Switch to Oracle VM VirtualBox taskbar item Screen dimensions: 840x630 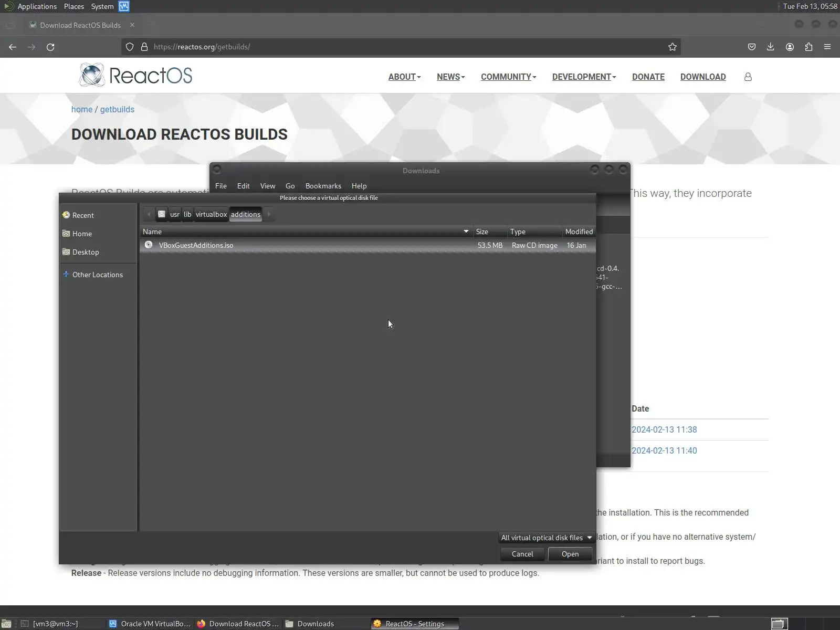pos(150,624)
